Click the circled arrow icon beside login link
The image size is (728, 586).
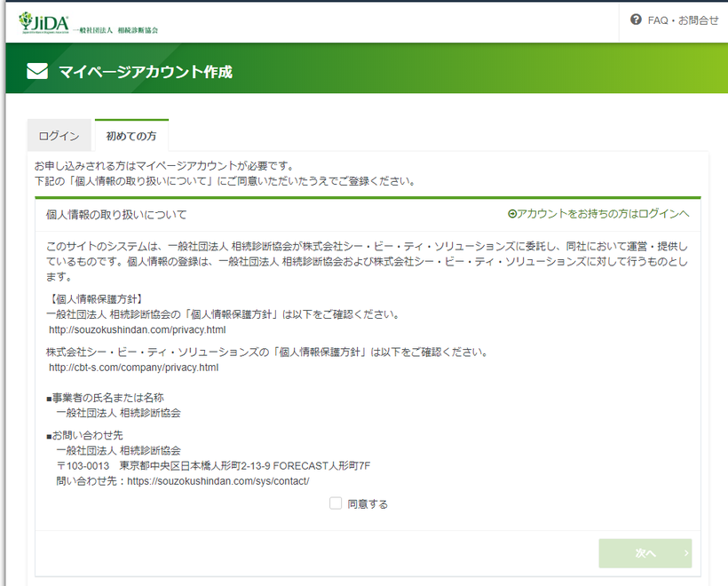click(x=512, y=214)
